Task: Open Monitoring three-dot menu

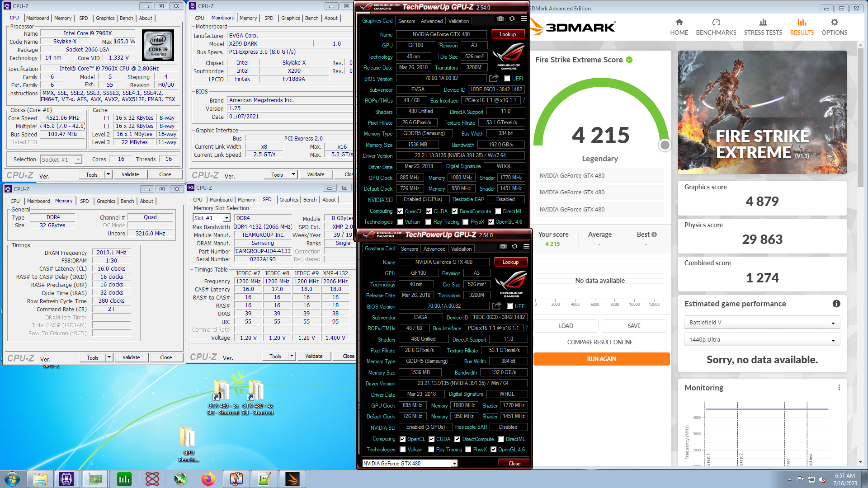Action: tap(839, 388)
